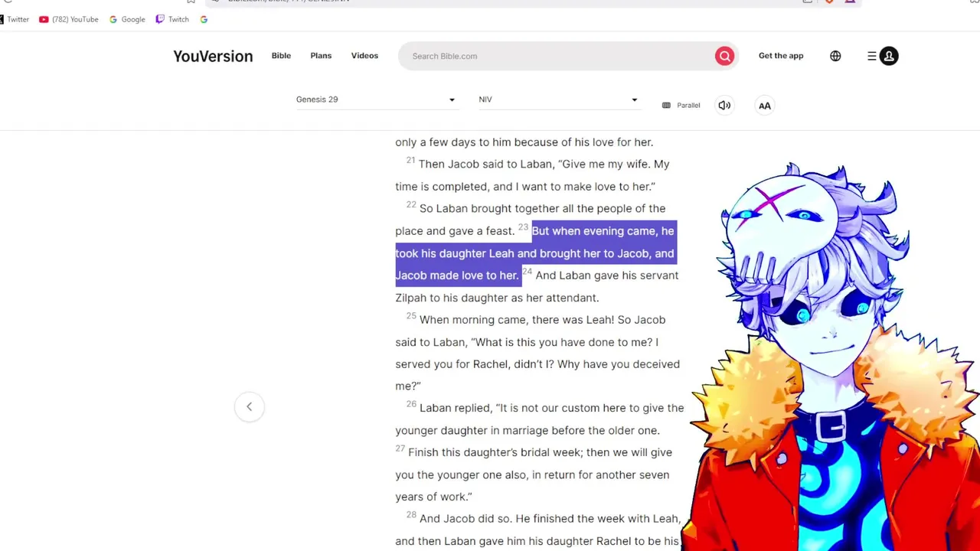Open the Google bookmark
Image resolution: width=980 pixels, height=551 pixels.
point(127,19)
